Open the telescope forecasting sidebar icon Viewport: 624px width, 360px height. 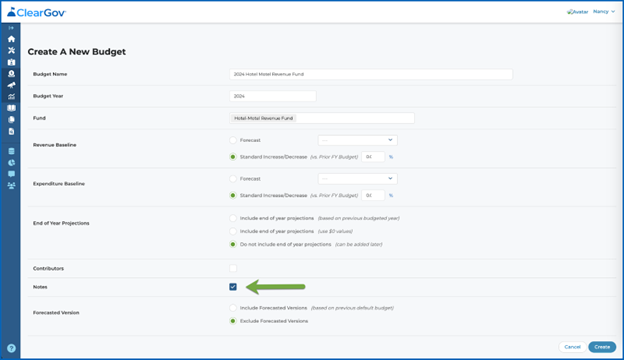(x=11, y=85)
